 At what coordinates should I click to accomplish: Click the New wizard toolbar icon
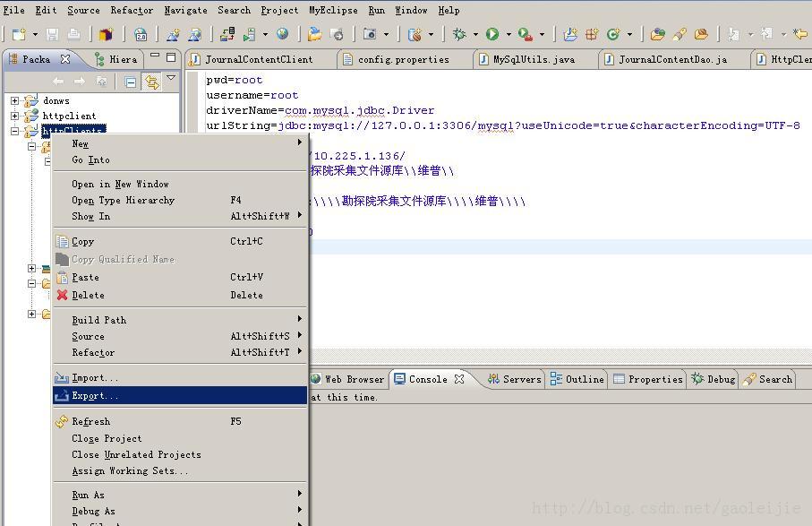(x=19, y=34)
